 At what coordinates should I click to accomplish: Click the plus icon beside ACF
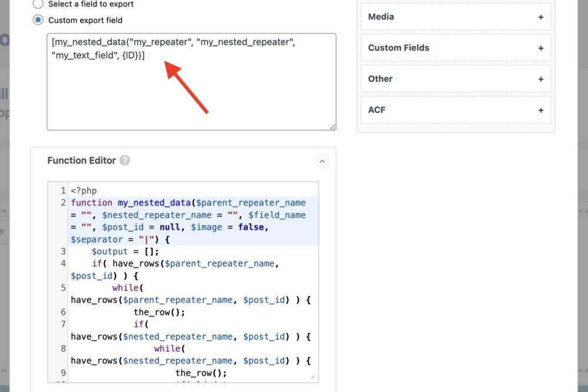pos(541,110)
